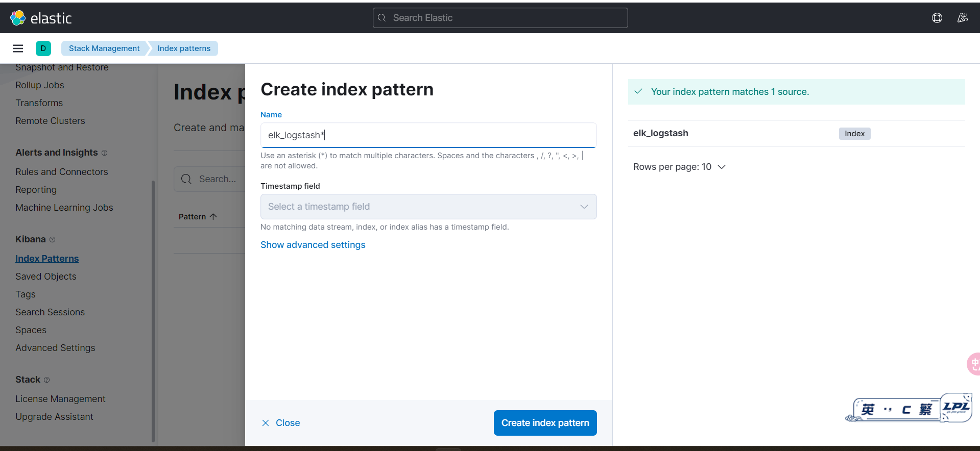This screenshot has height=451, width=980.
Task: Click the Elastic logo
Action: [x=41, y=18]
